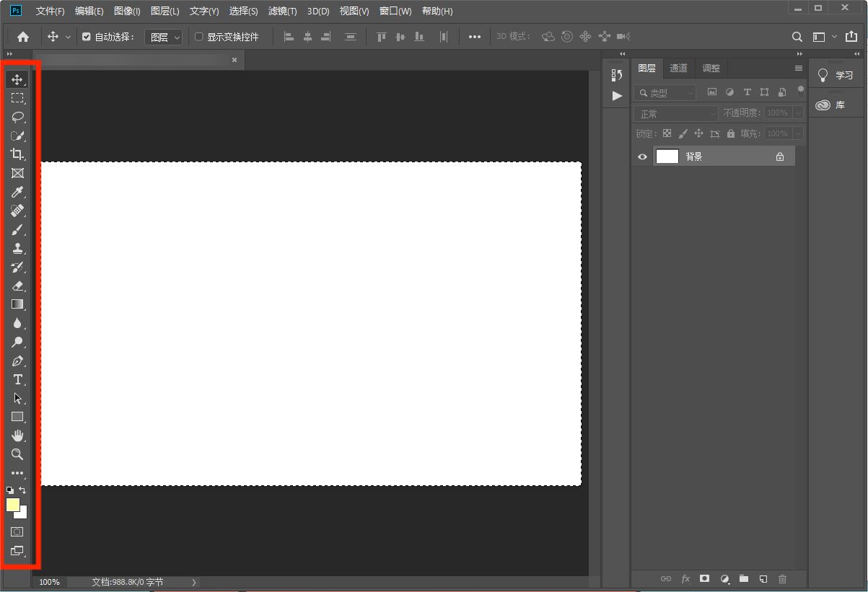
Task: Open the 库 panel button
Action: pyautogui.click(x=836, y=105)
